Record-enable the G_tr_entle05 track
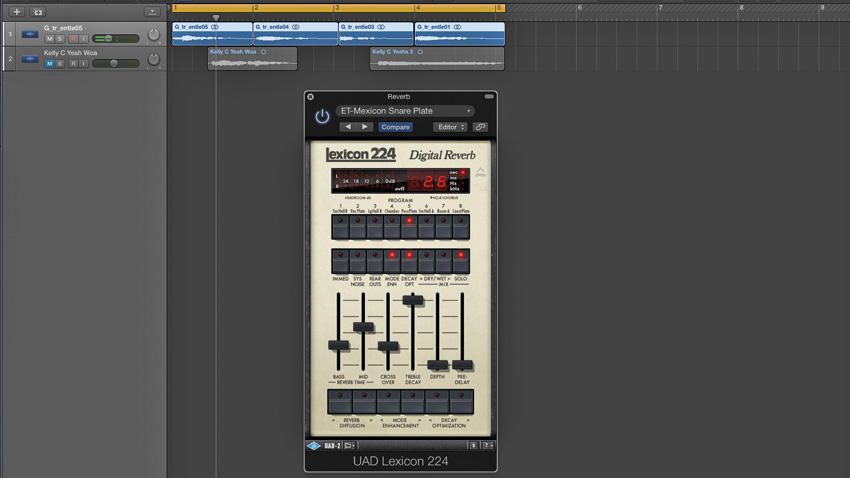Screen dimensions: 850x478 (73, 39)
